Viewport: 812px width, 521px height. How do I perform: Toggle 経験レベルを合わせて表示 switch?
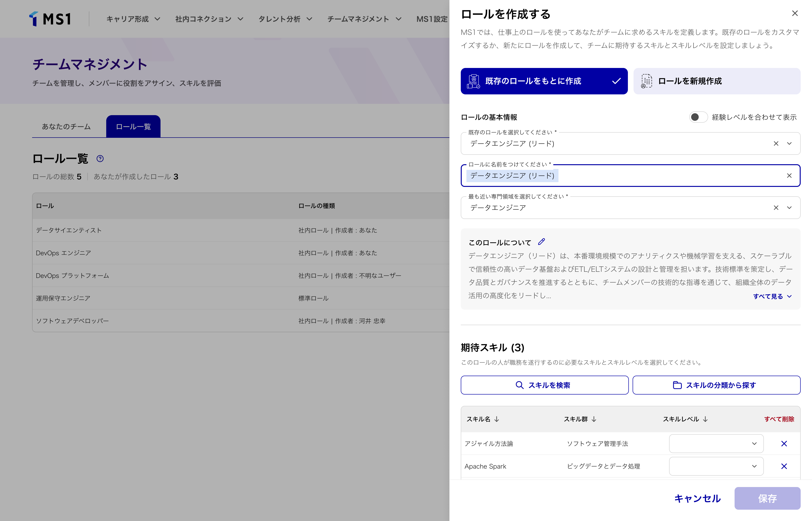[698, 117]
